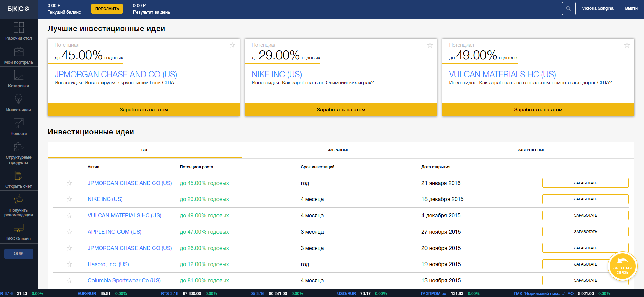Open the БКС Онлайн monitor item
Screen dimensions: 644x297
point(19,231)
